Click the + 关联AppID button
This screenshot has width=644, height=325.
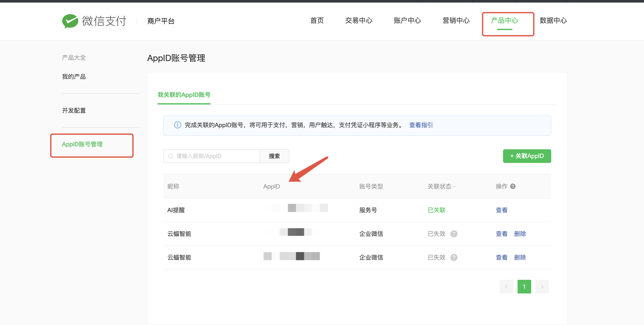pyautogui.click(x=527, y=156)
